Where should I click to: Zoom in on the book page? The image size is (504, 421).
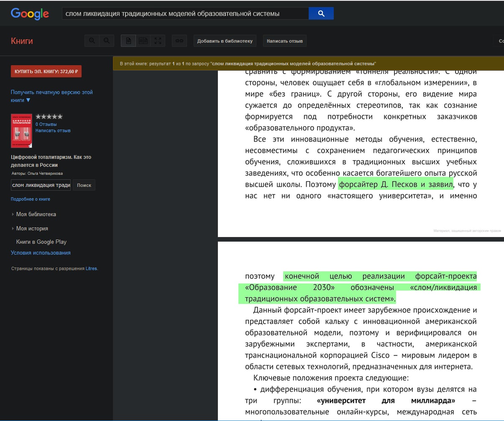coord(92,41)
